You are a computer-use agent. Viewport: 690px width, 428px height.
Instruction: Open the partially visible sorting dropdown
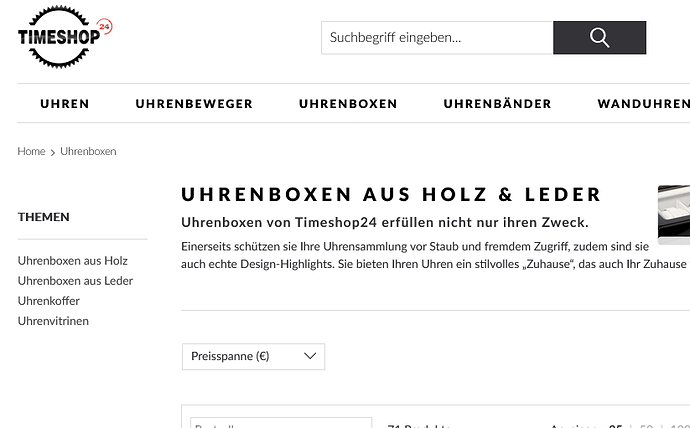pos(281,423)
